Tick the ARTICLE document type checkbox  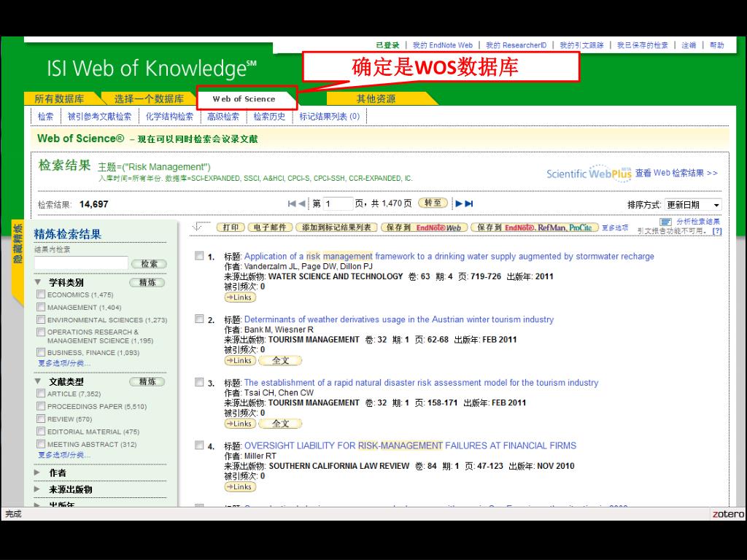[x=41, y=393]
